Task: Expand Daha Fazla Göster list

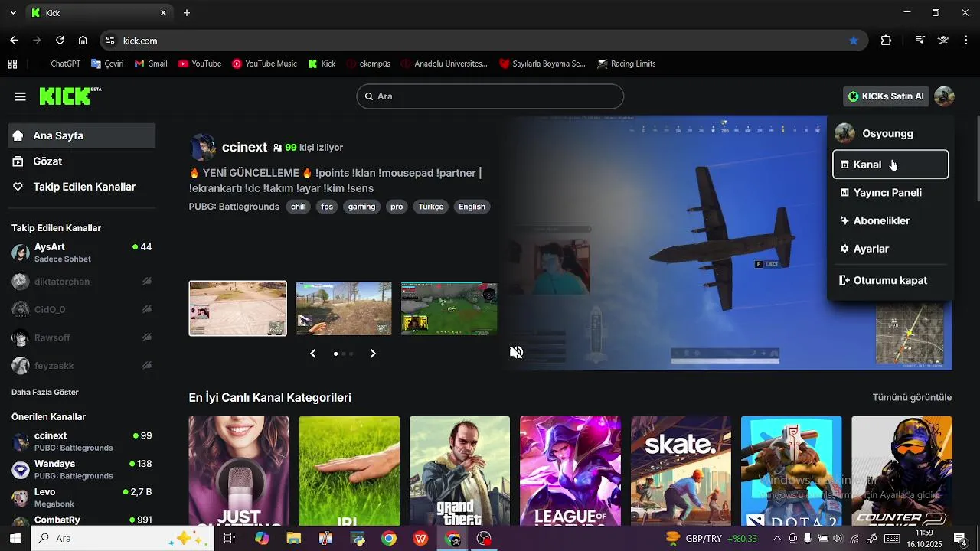Action: [x=45, y=392]
